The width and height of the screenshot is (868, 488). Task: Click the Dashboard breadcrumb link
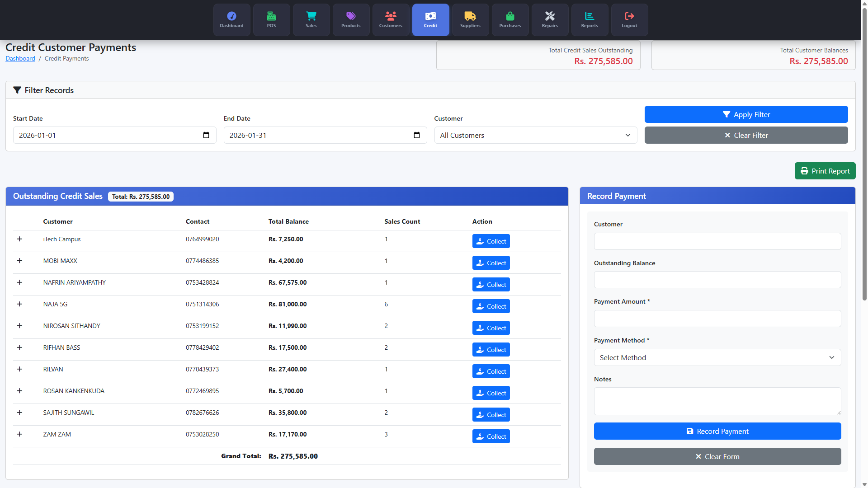pyautogui.click(x=20, y=58)
